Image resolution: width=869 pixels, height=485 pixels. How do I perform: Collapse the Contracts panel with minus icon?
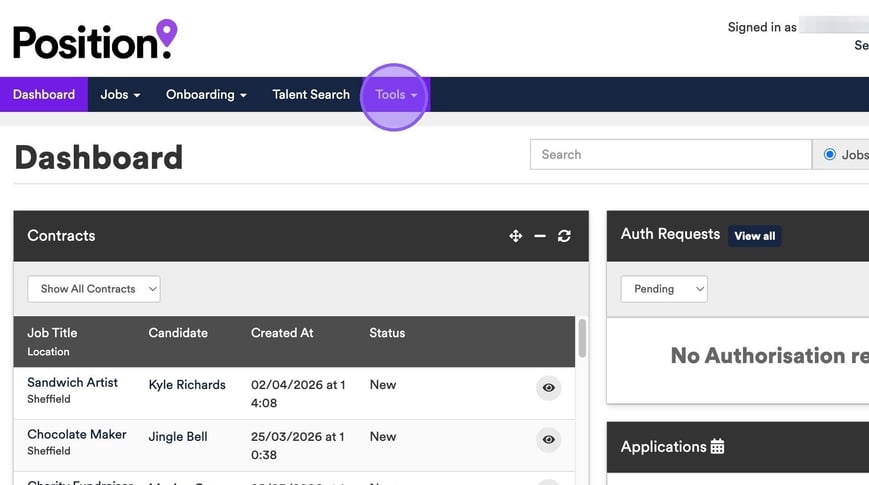[540, 236]
